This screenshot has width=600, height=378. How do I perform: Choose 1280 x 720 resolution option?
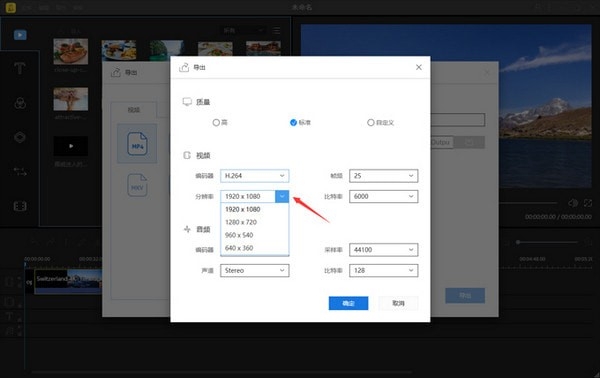[x=254, y=222]
